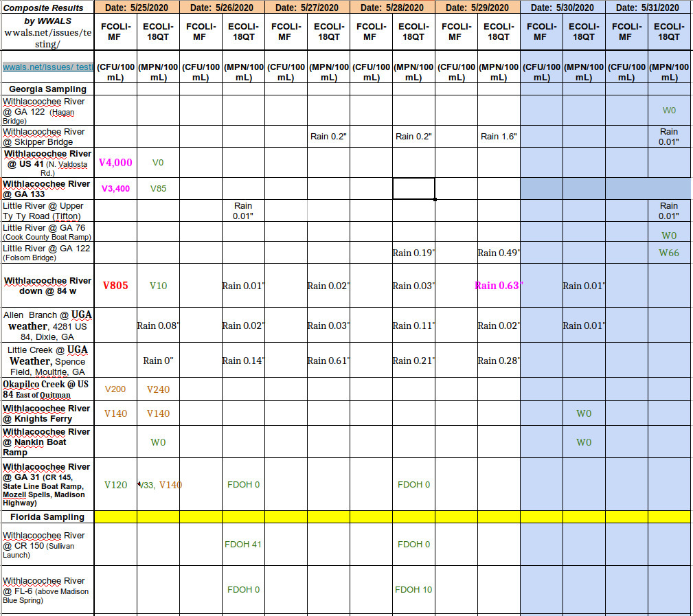Click W0 under 5/25 in Nankin row
This screenshot has width=693, height=616.
(158, 442)
